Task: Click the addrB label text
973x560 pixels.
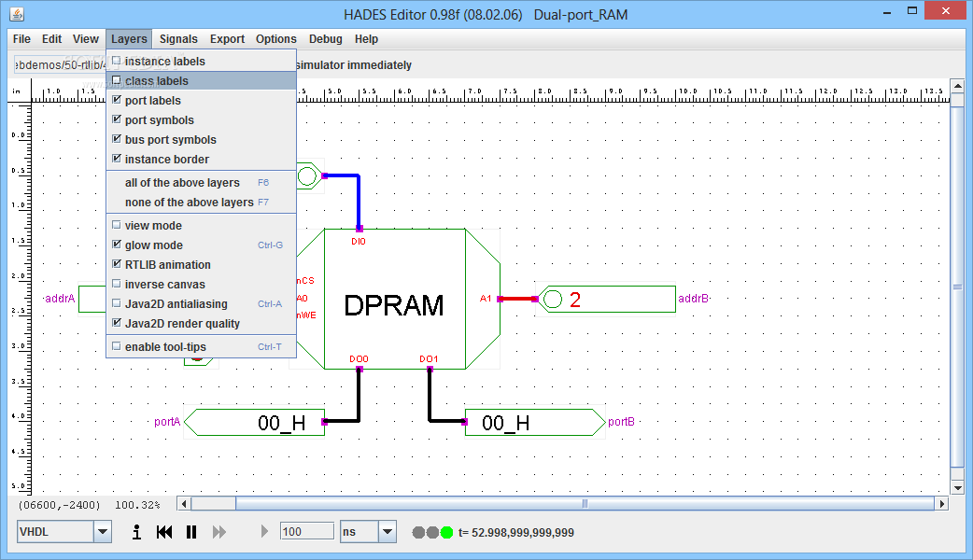Action: (x=693, y=299)
